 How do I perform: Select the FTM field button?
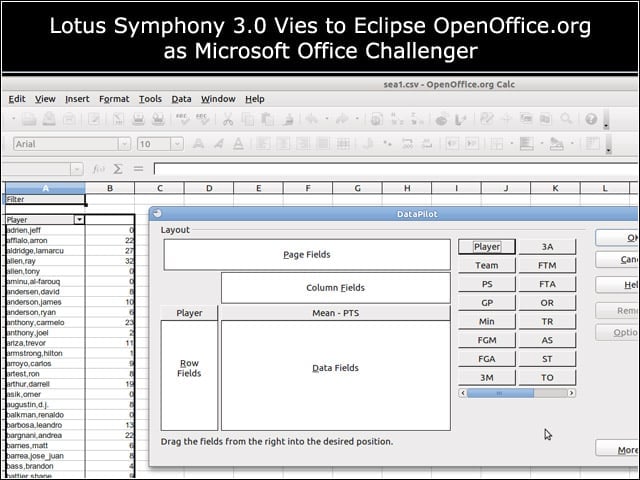[x=547, y=265]
